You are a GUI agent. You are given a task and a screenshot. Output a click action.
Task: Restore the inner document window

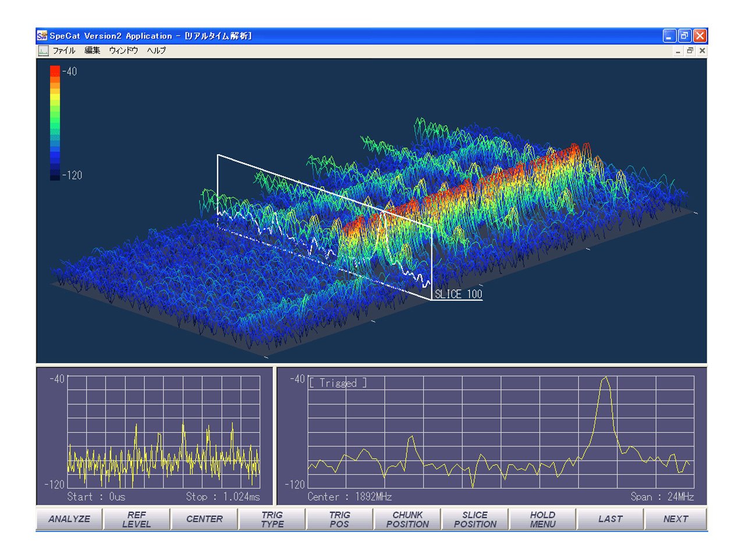(690, 51)
